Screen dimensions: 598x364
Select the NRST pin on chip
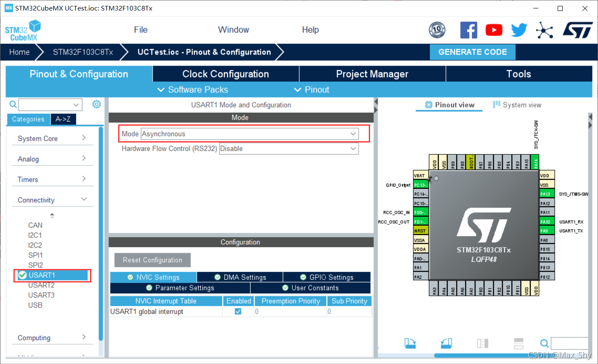pyautogui.click(x=421, y=231)
